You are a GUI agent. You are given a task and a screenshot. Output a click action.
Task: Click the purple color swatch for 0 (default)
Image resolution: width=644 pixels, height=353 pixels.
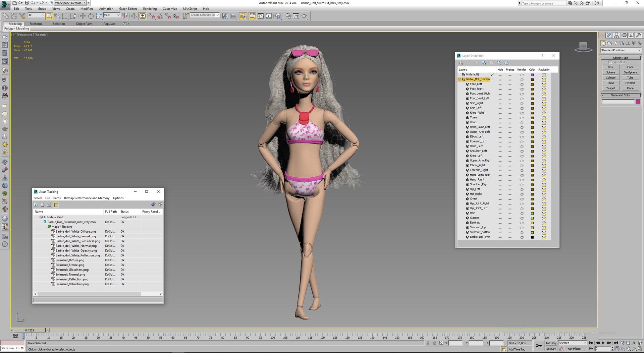[532, 75]
